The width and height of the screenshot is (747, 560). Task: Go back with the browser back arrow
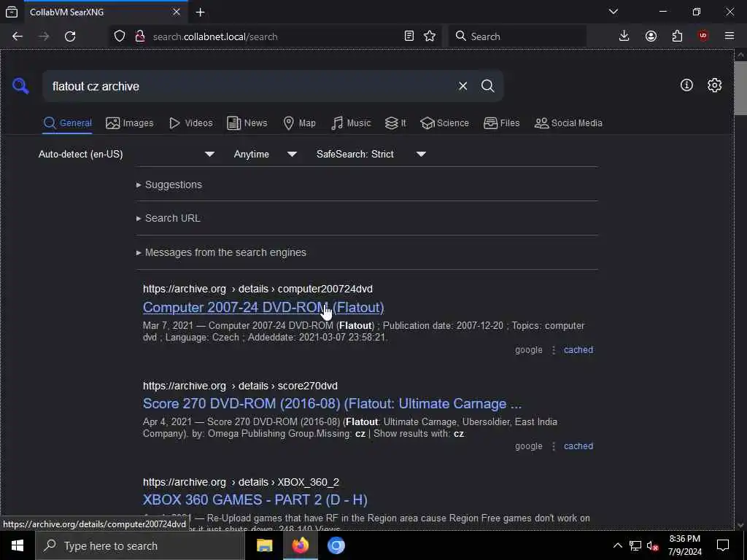18,36
